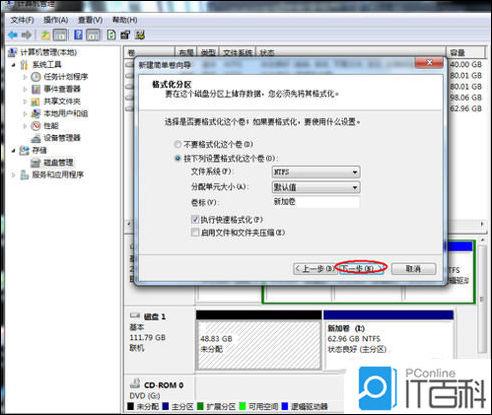The image size is (492, 415).
Task: Click the 取消 cancel button
Action: coord(413,269)
